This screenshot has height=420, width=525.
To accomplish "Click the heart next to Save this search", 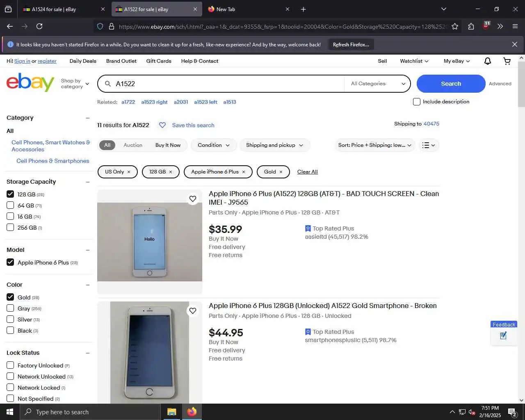I will click(x=162, y=125).
